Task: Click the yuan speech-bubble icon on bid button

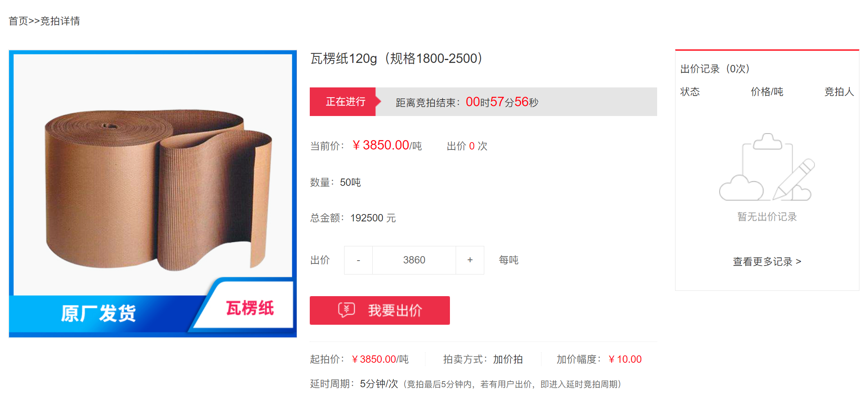Action: tap(347, 310)
